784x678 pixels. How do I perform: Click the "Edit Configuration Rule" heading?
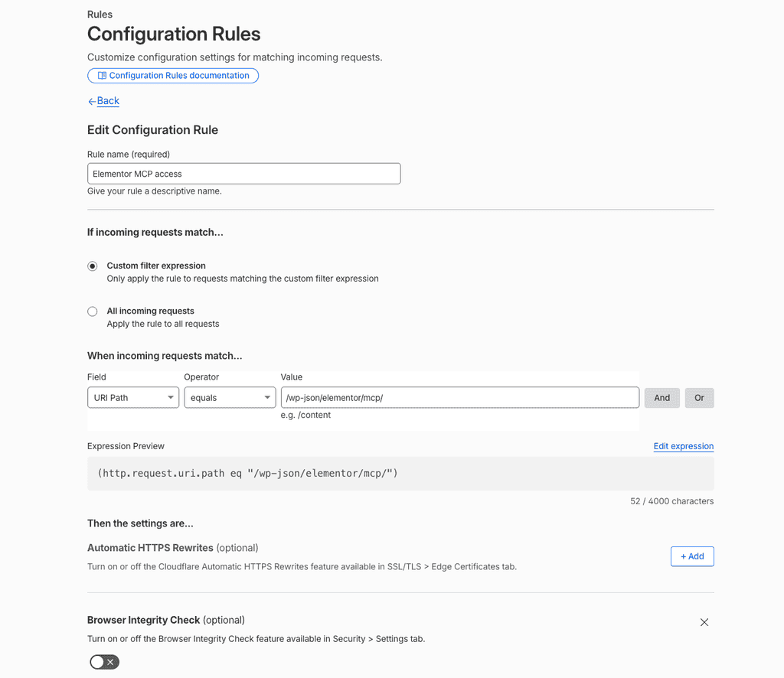pyautogui.click(x=152, y=130)
